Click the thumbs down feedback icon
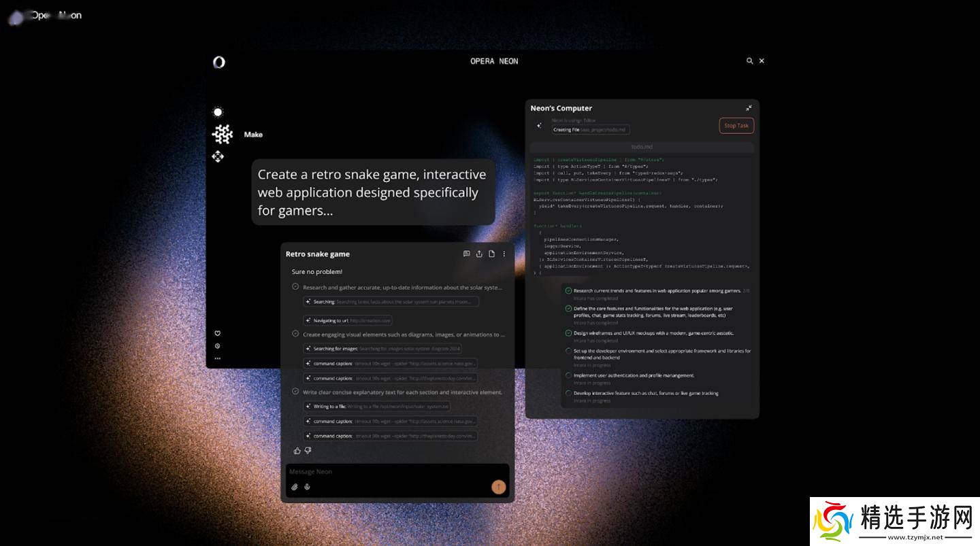This screenshot has height=546, width=980. click(x=308, y=450)
